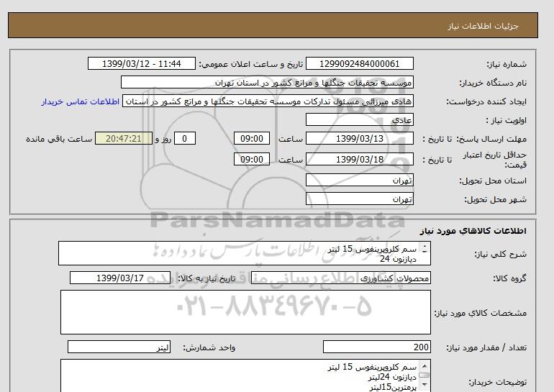
Task: Click the remaining time countdown 20:47:21
Action: click(124, 138)
